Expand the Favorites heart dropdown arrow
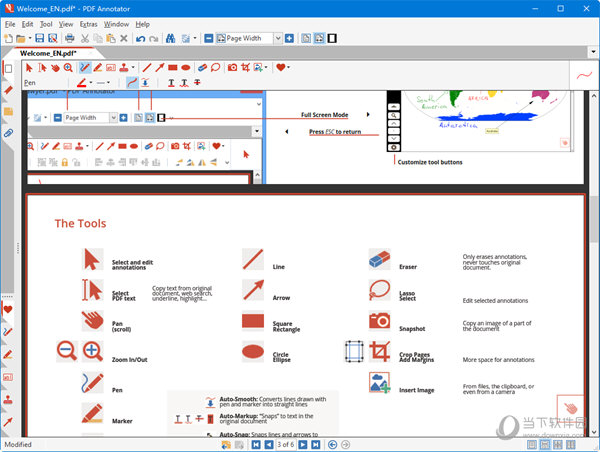The height and width of the screenshot is (452, 600). (289, 67)
